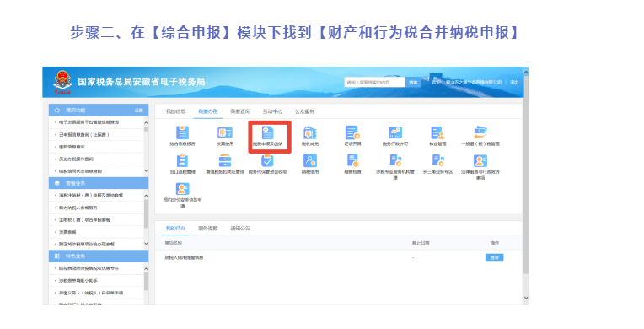This screenshot has height=329, width=644.
Task: Click up arrow of 常用功能 list scrollbar
Action: (x=146, y=123)
